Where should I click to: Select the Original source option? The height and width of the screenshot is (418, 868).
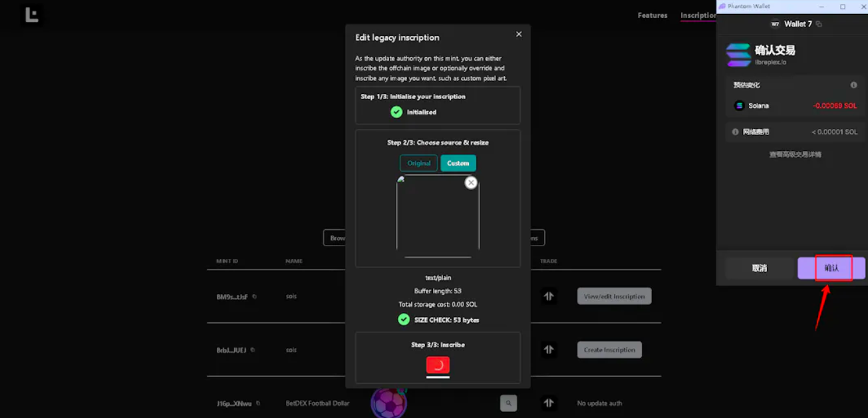tap(419, 163)
